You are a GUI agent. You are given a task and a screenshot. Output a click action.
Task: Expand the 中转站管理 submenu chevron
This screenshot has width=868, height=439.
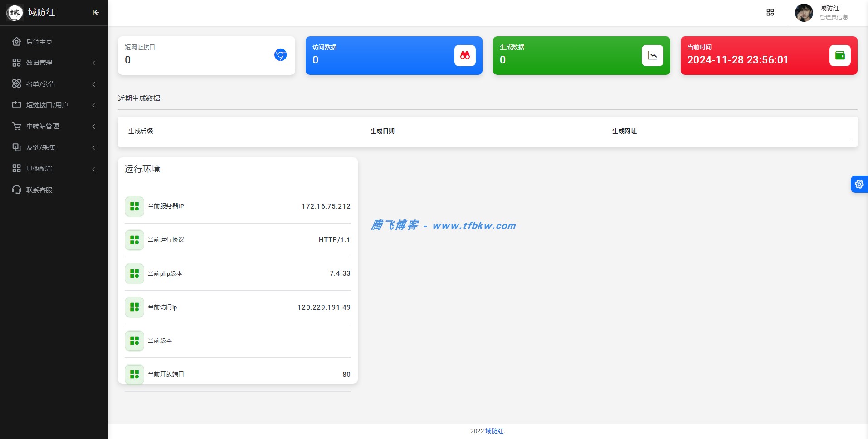tap(94, 127)
